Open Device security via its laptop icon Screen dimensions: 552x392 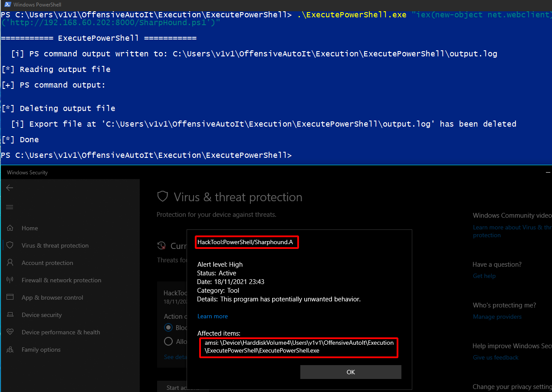10,315
